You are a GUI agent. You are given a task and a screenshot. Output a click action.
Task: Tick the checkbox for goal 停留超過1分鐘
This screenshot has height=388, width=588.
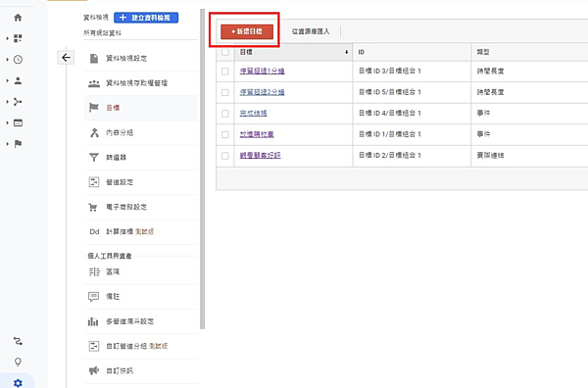[x=225, y=71]
